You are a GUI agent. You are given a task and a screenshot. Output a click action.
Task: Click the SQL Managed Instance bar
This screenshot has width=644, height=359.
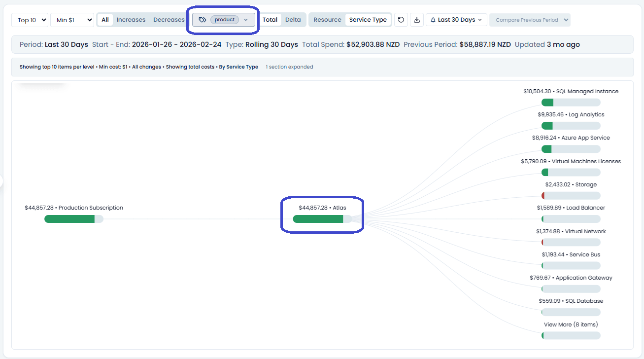(x=571, y=103)
